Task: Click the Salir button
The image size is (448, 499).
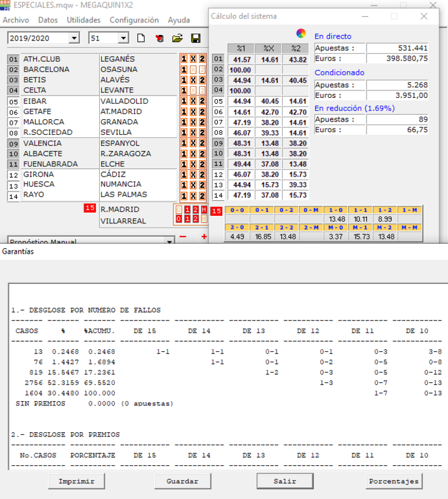Action: [285, 481]
